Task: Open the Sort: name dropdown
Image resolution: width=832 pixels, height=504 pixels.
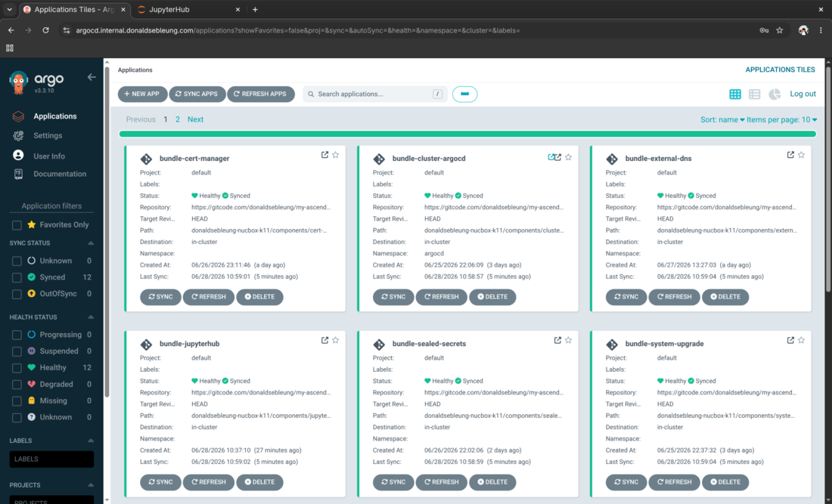Action: click(722, 120)
